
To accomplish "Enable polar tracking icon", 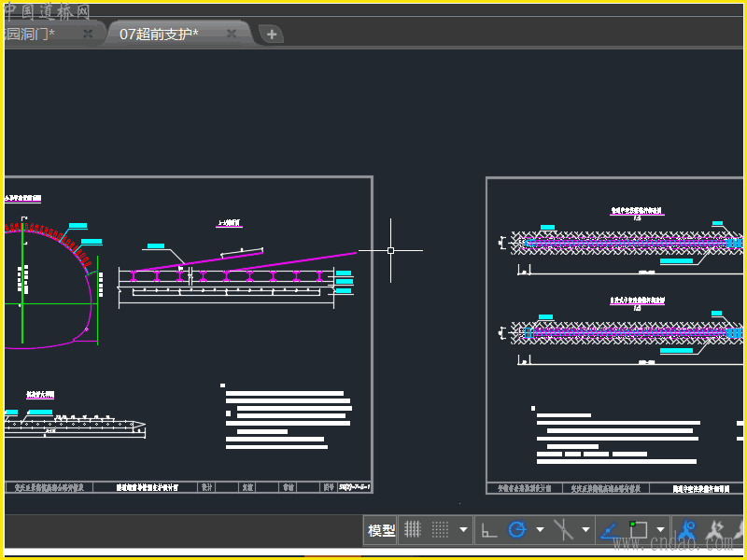I will tap(516, 530).
